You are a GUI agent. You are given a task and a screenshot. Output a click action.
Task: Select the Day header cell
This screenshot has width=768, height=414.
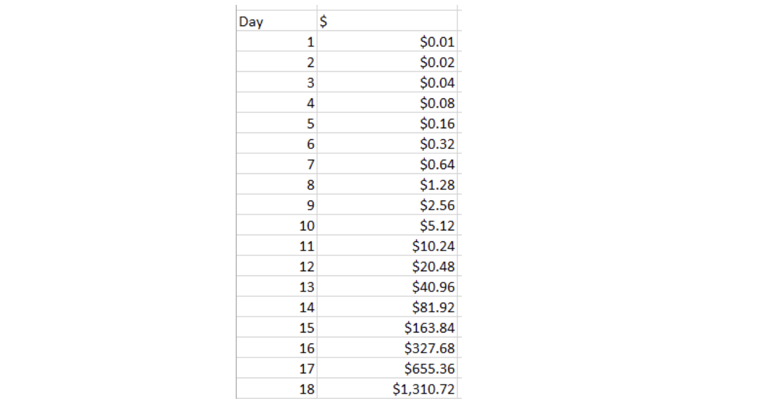tap(277, 22)
